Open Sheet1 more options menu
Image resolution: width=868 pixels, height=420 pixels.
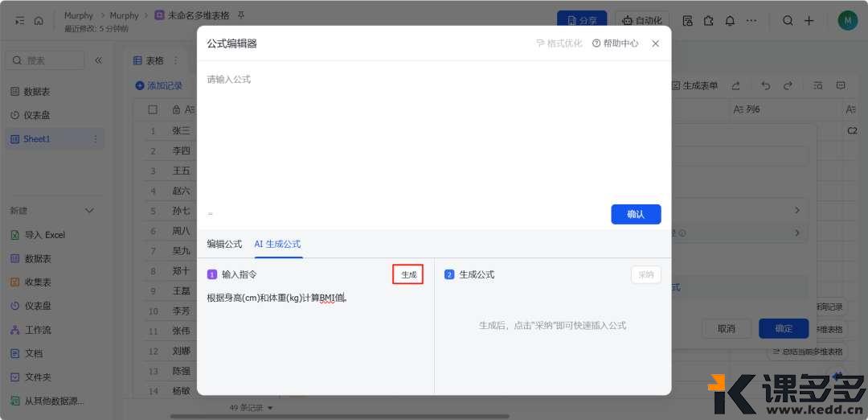[x=96, y=139]
